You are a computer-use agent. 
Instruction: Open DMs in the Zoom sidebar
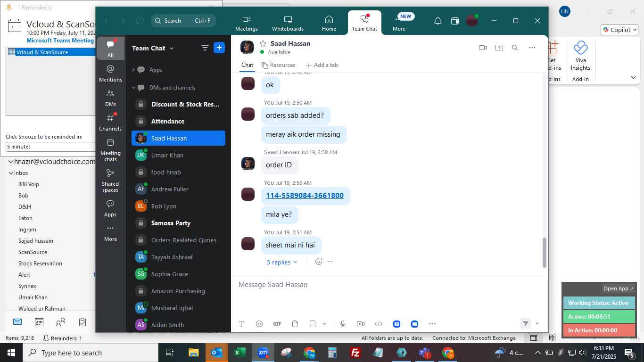pyautogui.click(x=110, y=98)
